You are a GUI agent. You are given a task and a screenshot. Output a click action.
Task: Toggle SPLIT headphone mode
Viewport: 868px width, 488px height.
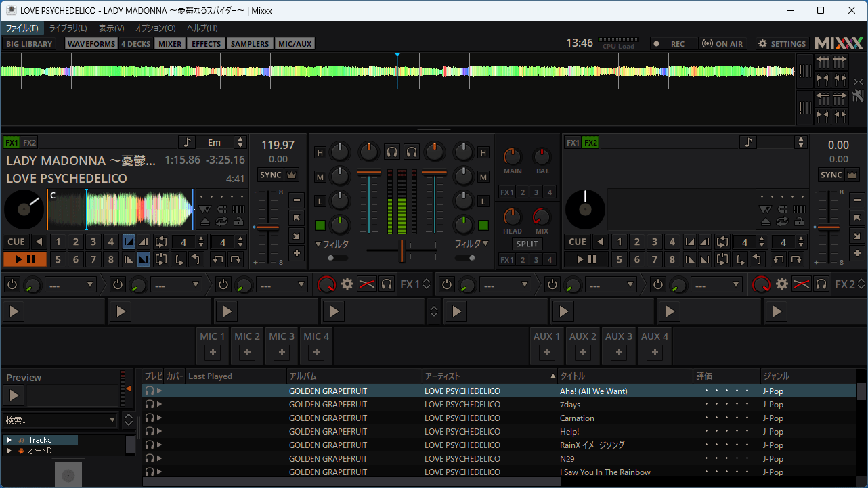click(527, 244)
